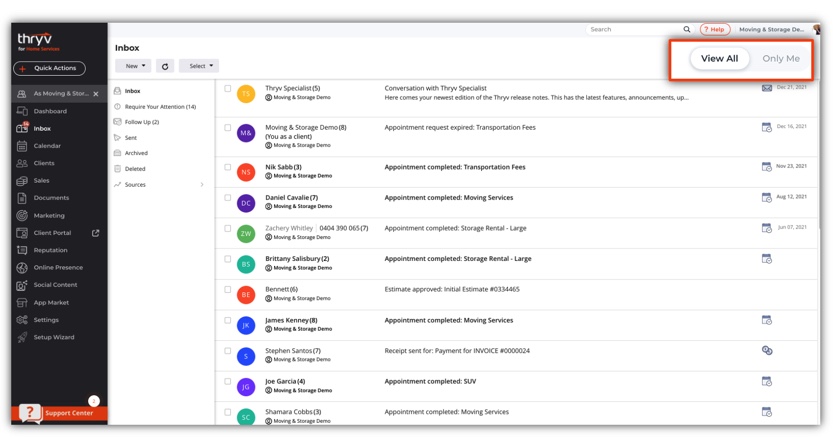Refresh the inbox list
This screenshot has width=837, height=447.
point(165,66)
